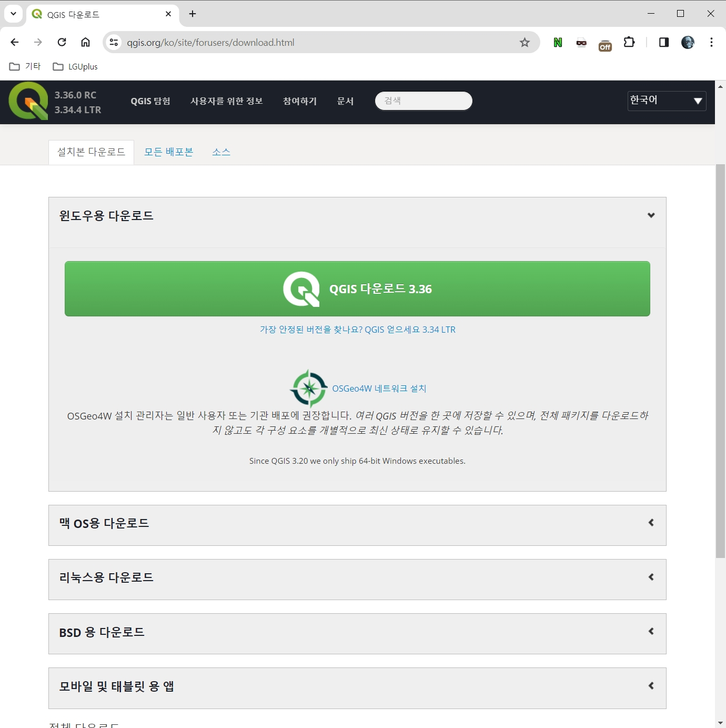The image size is (726, 728).
Task: Click the QGIS logo in site header
Action: [x=28, y=101]
